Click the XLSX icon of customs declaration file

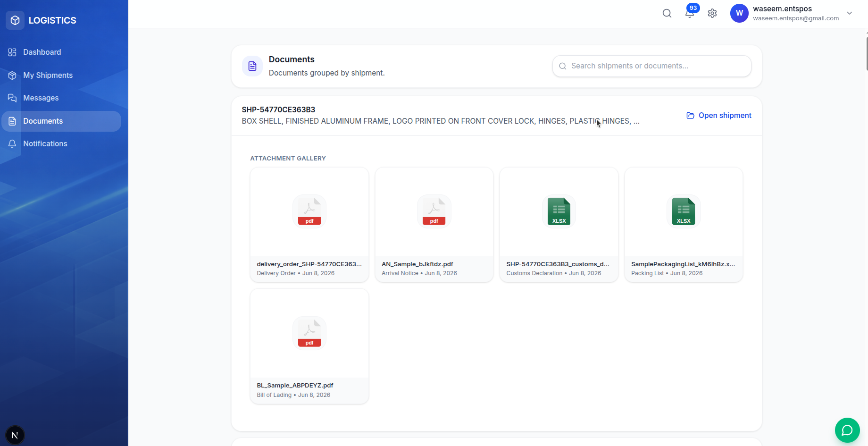559,211
